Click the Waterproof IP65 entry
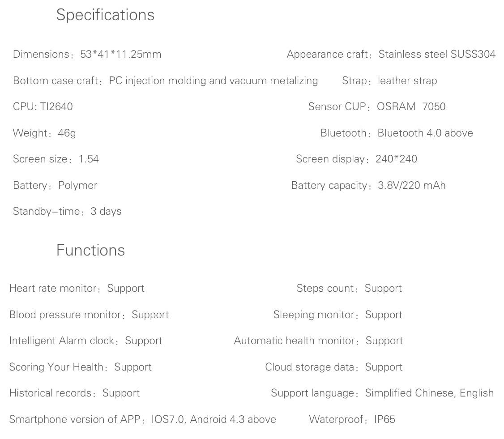 pyautogui.click(x=352, y=419)
